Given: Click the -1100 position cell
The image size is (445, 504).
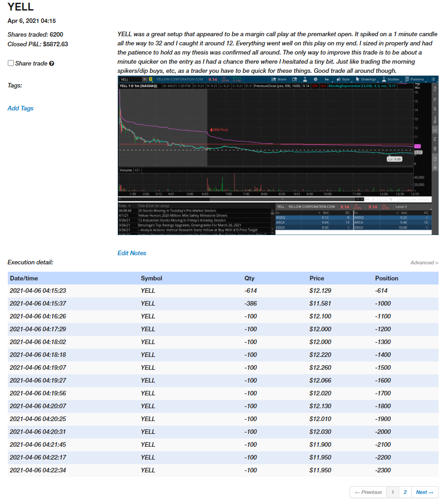Looking at the screenshot, I should point(383,316).
